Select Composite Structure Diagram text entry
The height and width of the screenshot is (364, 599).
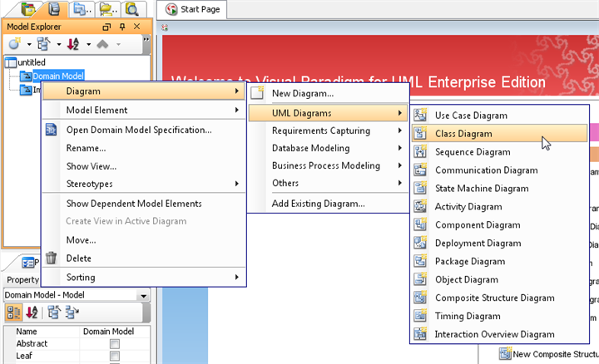point(495,298)
